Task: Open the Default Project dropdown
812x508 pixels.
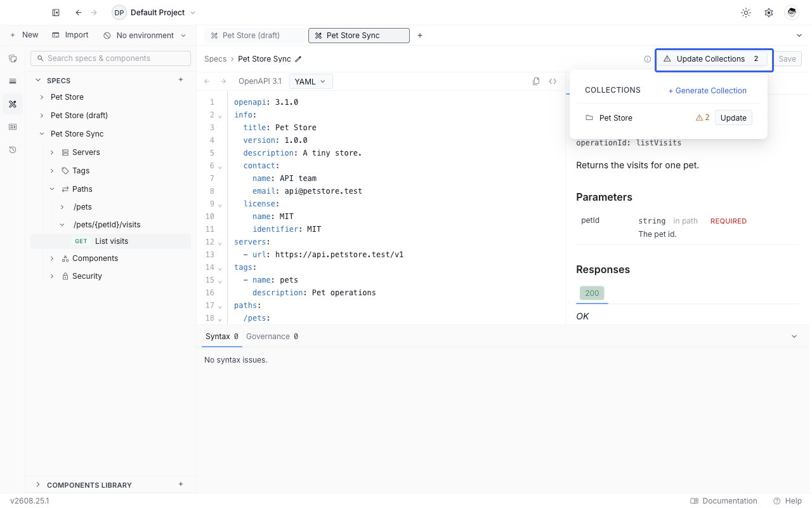Action: pyautogui.click(x=154, y=13)
